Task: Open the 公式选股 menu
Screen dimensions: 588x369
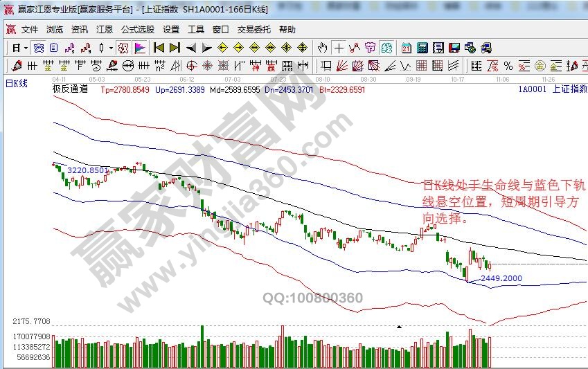Action: 138,30
